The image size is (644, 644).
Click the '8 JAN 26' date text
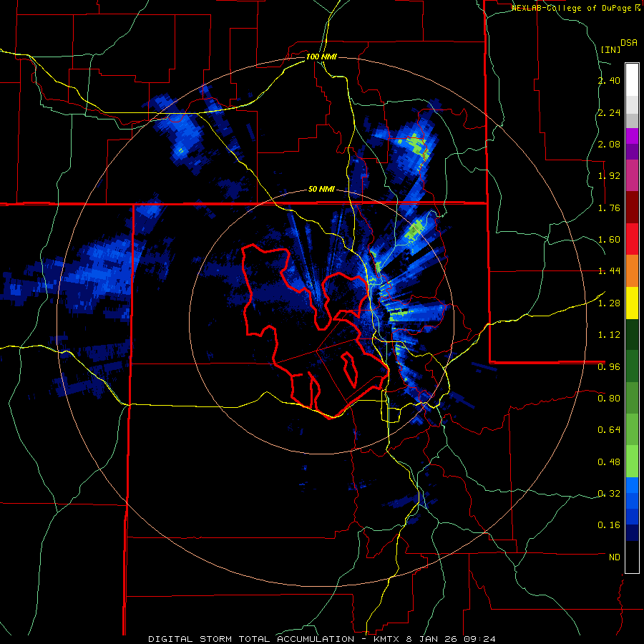click(x=432, y=639)
